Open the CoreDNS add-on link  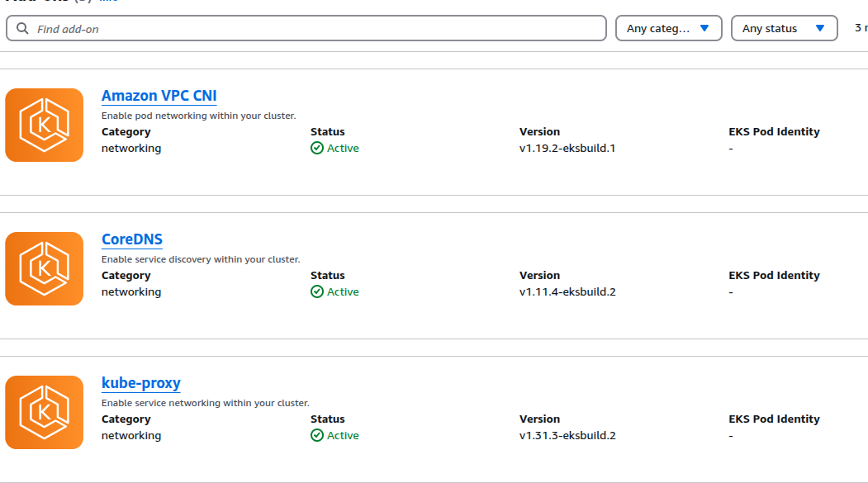tap(132, 239)
